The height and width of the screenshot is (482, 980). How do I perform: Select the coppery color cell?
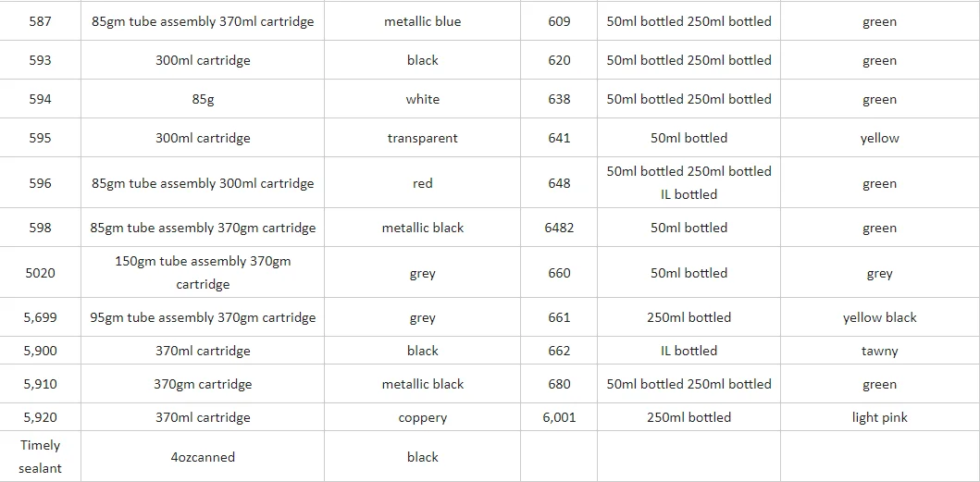(422, 417)
